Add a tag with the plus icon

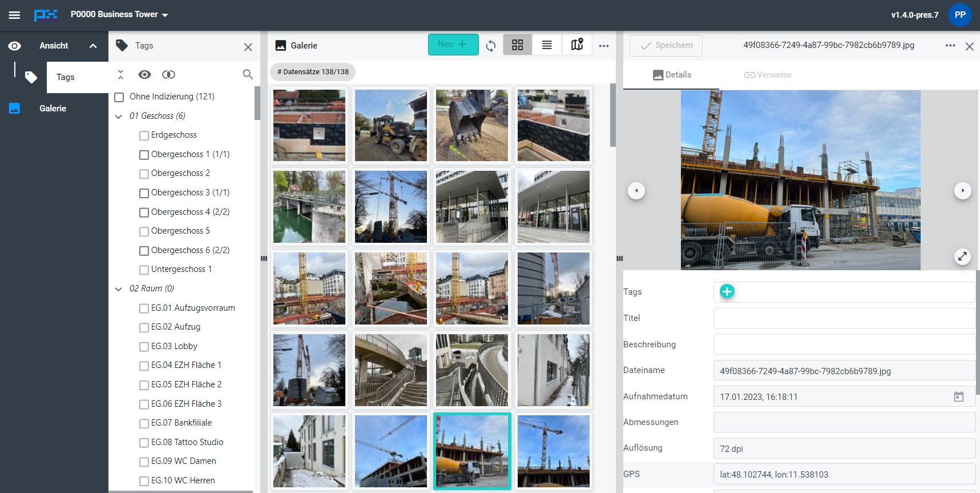(727, 291)
